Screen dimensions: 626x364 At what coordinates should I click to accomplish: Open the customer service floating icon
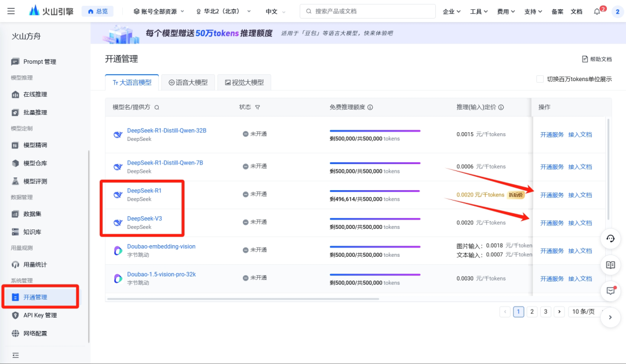point(610,239)
